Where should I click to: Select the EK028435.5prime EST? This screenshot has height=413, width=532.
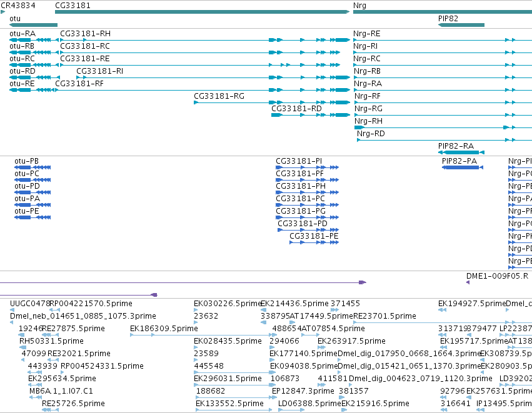(x=196, y=347)
